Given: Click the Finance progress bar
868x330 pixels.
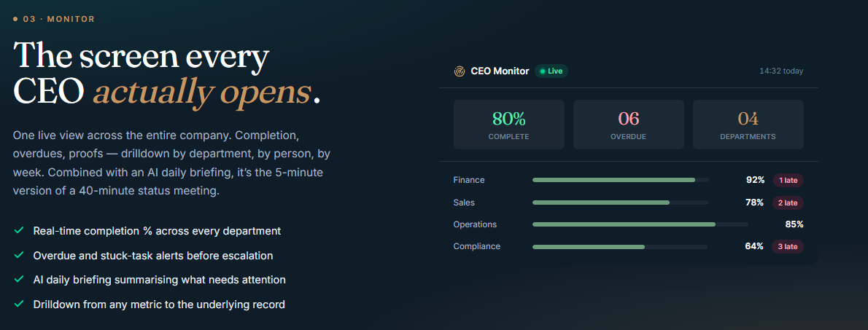Looking at the screenshot, I should click(621, 180).
